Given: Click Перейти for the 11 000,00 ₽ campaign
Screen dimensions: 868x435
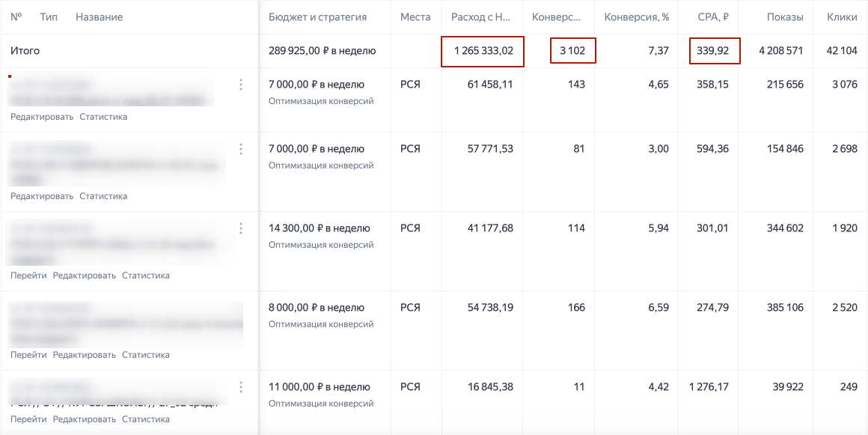Looking at the screenshot, I should click(28, 419).
